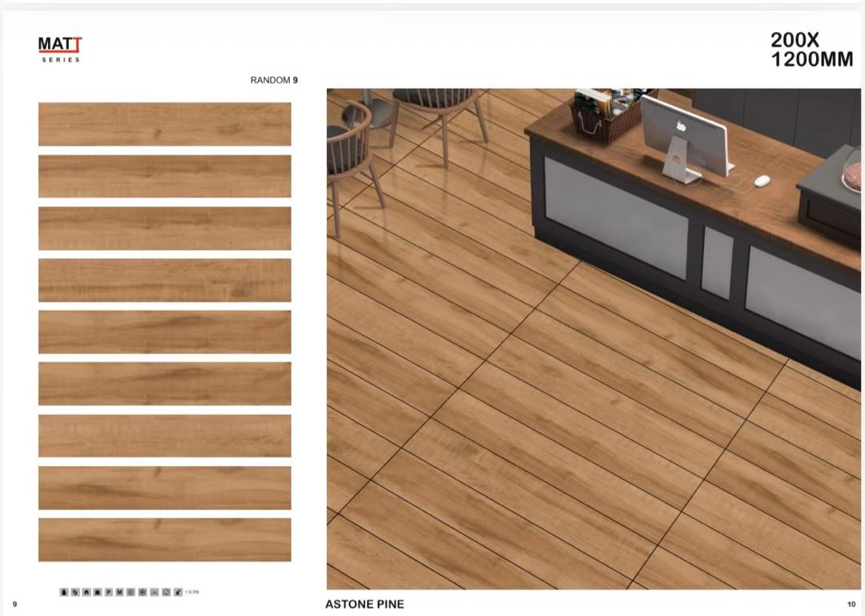Click the water-drop feature icon
Viewport: 865px width, 616px height.
point(64,592)
